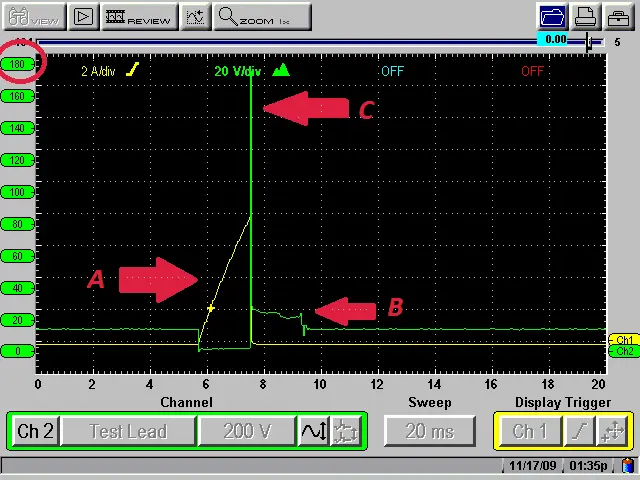Open the 200 V scale selector
This screenshot has width=640, height=480.
(x=247, y=431)
